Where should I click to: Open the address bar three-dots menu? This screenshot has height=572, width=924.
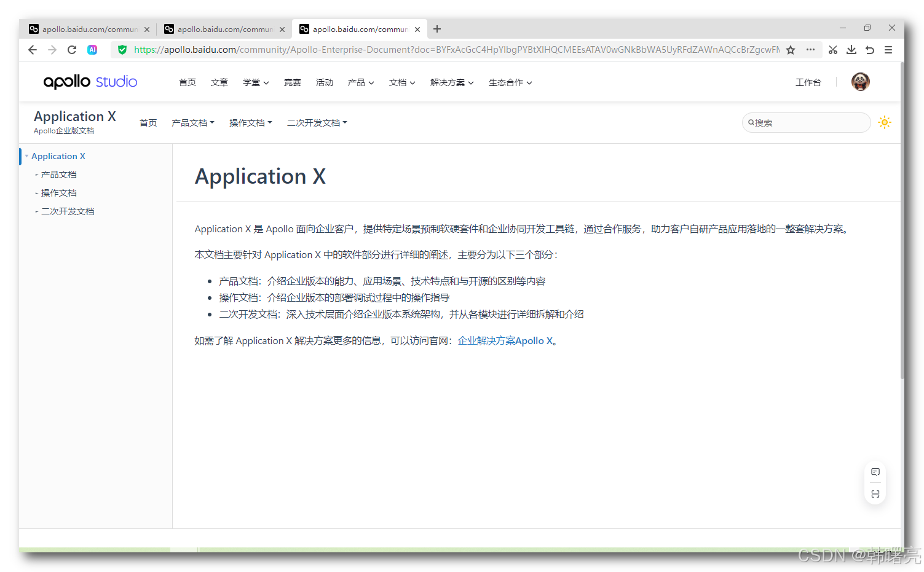810,50
